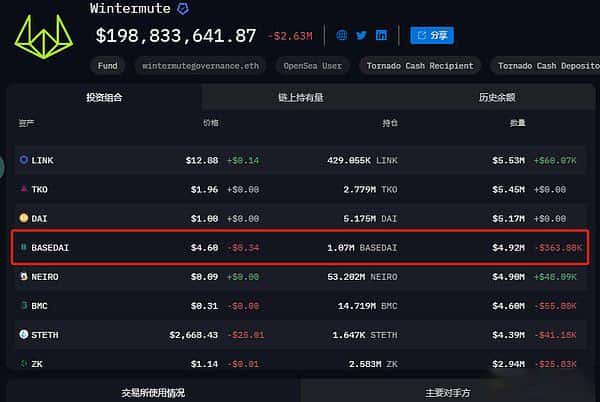This screenshot has width=600, height=402.
Task: Click the NEIRO token icon
Action: (x=24, y=276)
